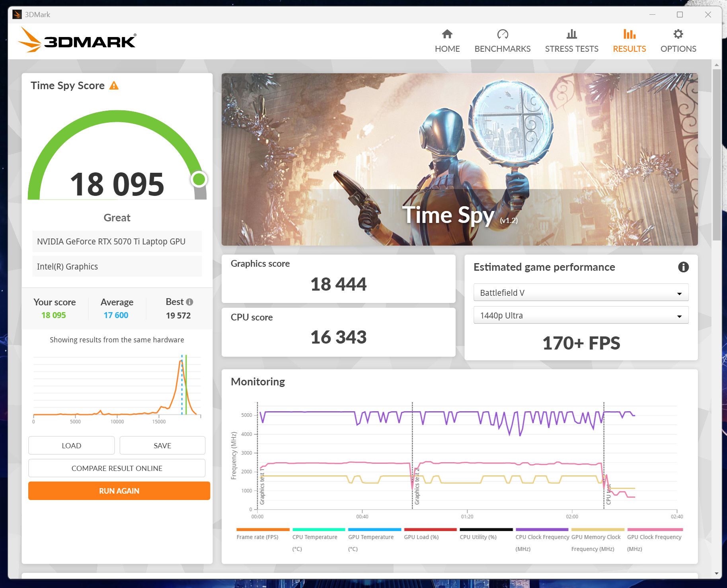Open the OPTIONS label

pyautogui.click(x=678, y=49)
